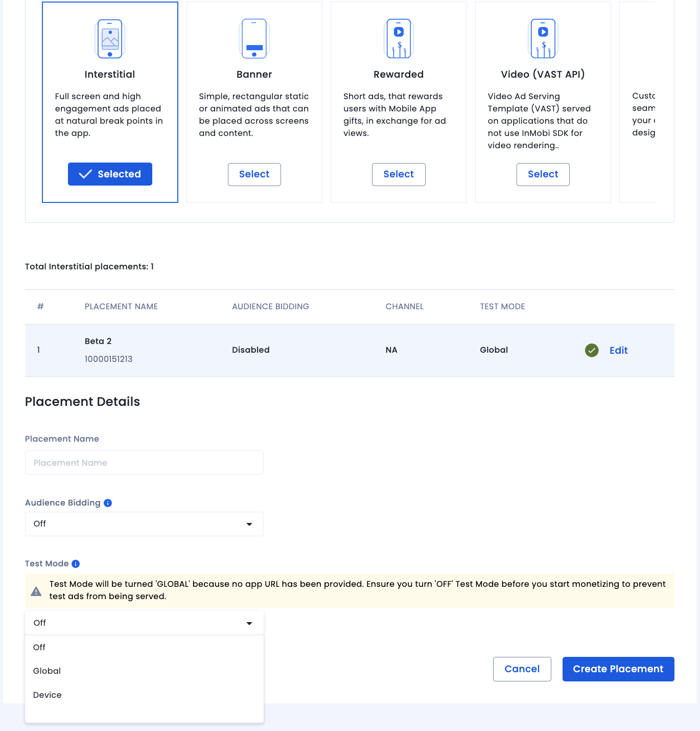Choose Device from Test Mode options
The height and width of the screenshot is (731, 700).
tap(48, 695)
